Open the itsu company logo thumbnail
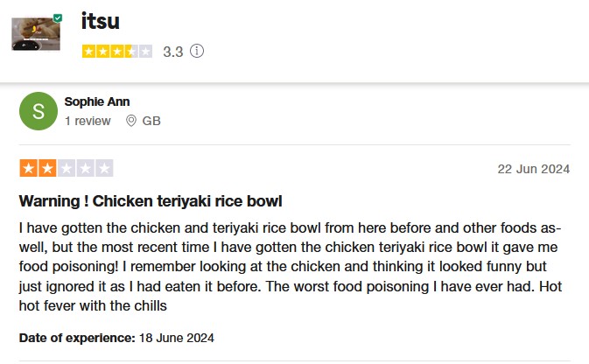 click(35, 32)
